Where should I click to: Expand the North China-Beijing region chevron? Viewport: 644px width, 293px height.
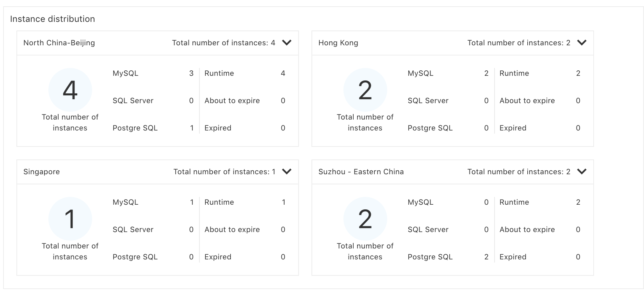[286, 43]
